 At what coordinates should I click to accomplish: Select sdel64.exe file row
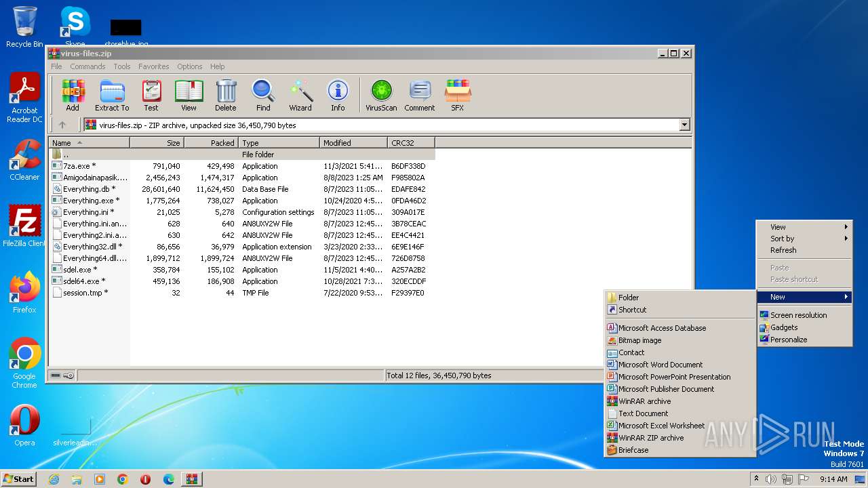click(x=241, y=281)
